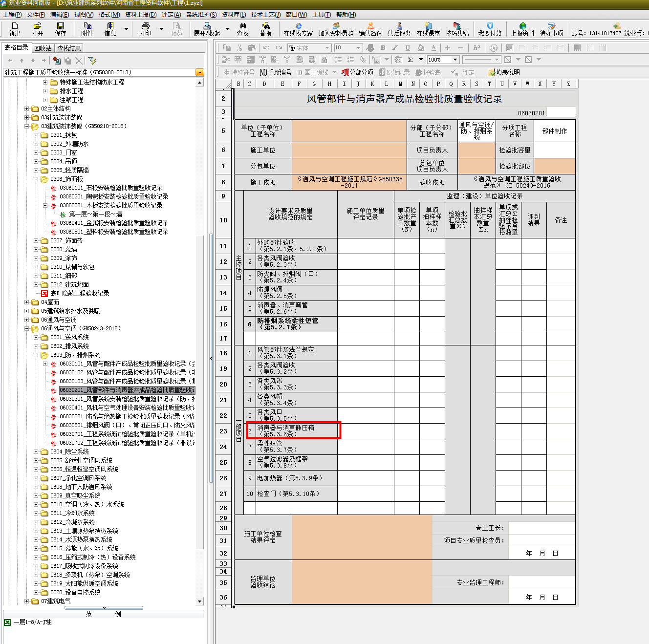
Task: Click the 保存 (Save) toolbar icon
Action: click(x=60, y=29)
